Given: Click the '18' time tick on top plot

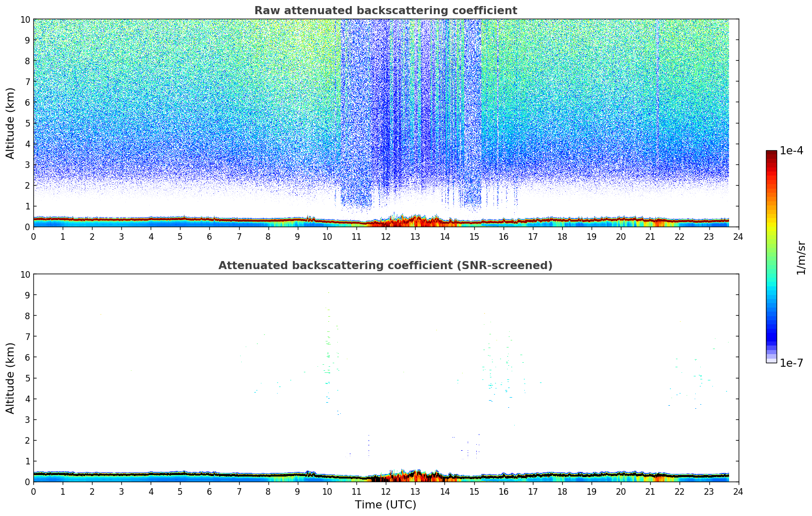Looking at the screenshot, I should point(562,237).
